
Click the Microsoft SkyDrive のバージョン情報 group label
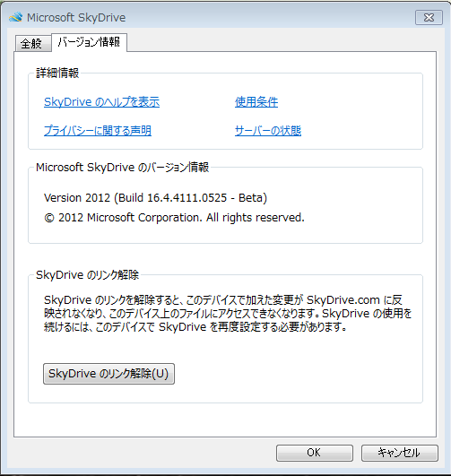(x=123, y=168)
